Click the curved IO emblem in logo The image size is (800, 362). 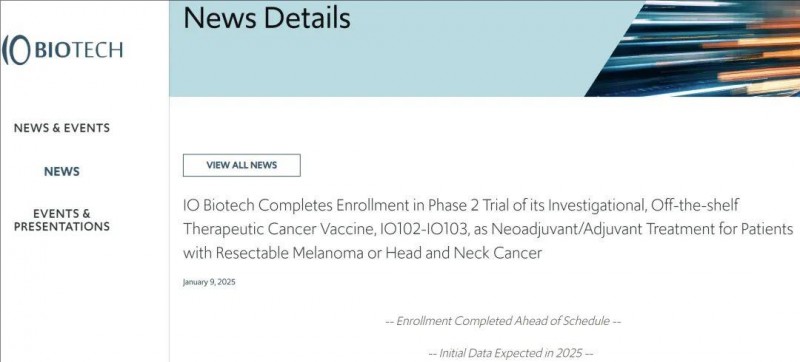click(16, 50)
